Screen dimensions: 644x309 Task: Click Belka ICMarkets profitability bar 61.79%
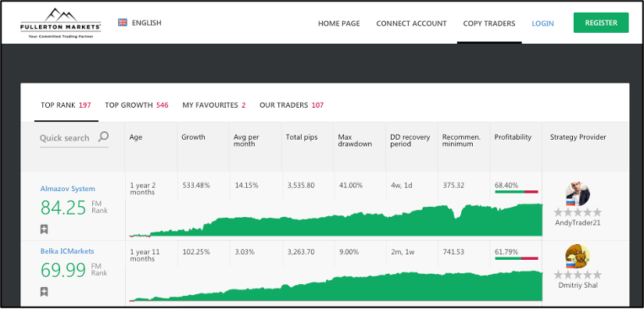point(517,258)
